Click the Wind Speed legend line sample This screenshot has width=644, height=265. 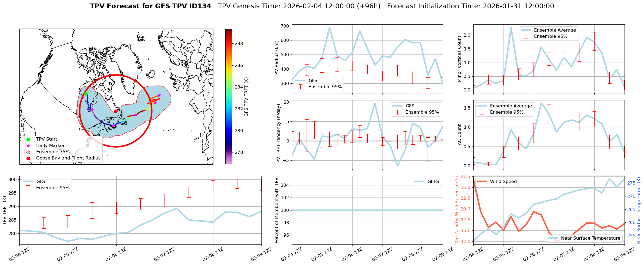[x=482, y=182]
